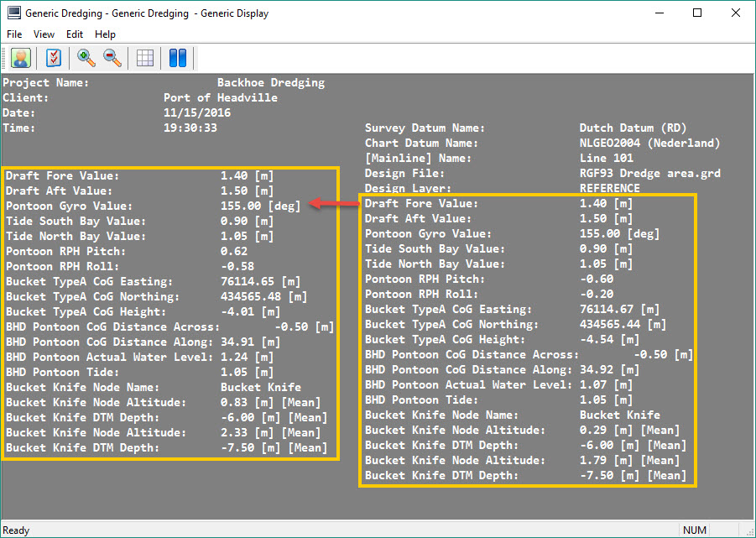Minimize the Generic Display window

coord(659,13)
